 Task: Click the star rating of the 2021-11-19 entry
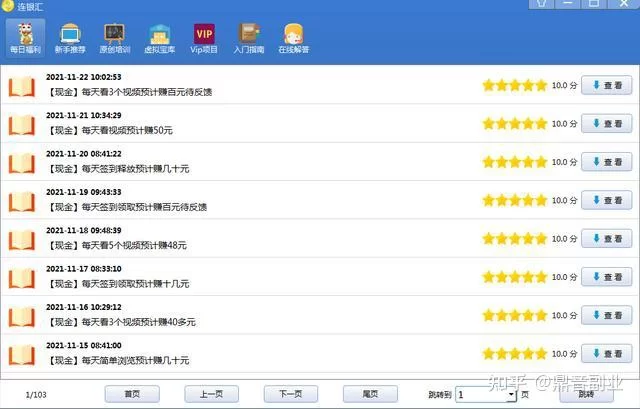click(x=514, y=200)
